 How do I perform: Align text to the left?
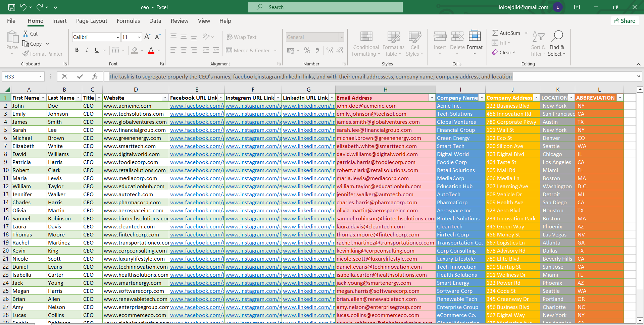(174, 50)
